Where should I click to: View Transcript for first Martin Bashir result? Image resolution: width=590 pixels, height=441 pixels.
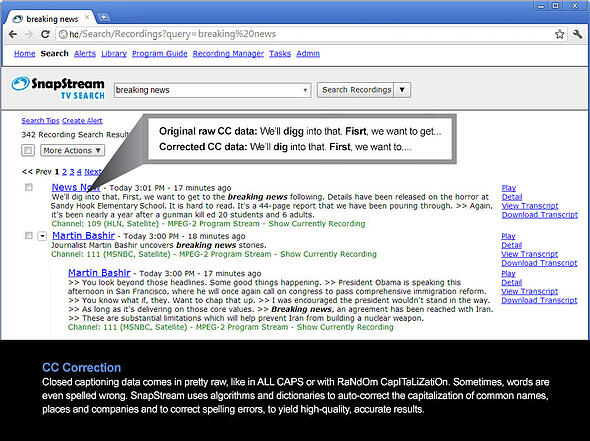click(x=529, y=254)
